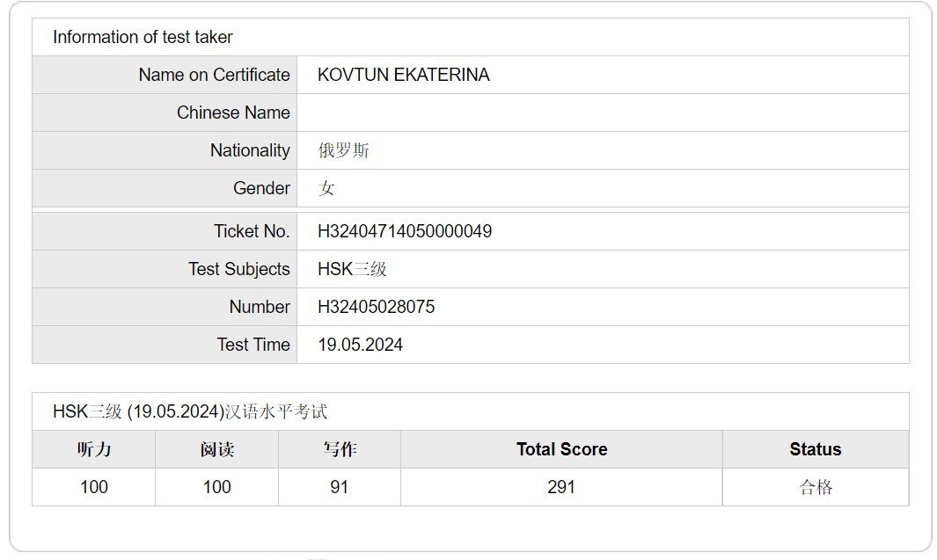
Task: Select ticket number H32404714050000049
Action: [405, 231]
